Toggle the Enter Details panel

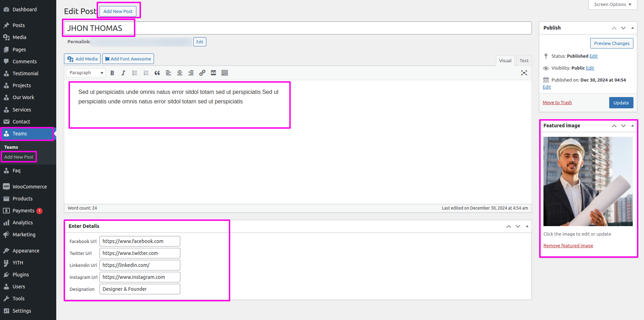pyautogui.click(x=527, y=226)
